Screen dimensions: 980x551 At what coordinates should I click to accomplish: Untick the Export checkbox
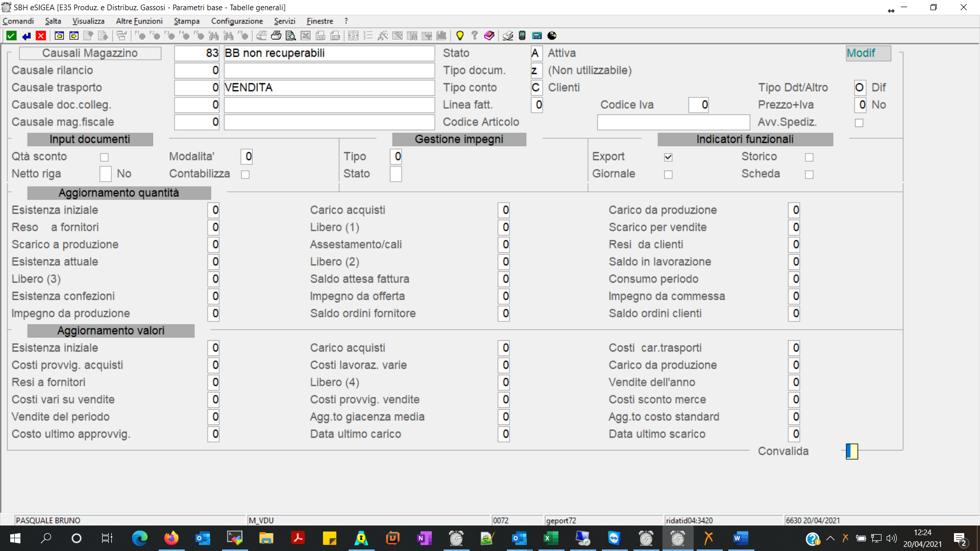point(668,157)
